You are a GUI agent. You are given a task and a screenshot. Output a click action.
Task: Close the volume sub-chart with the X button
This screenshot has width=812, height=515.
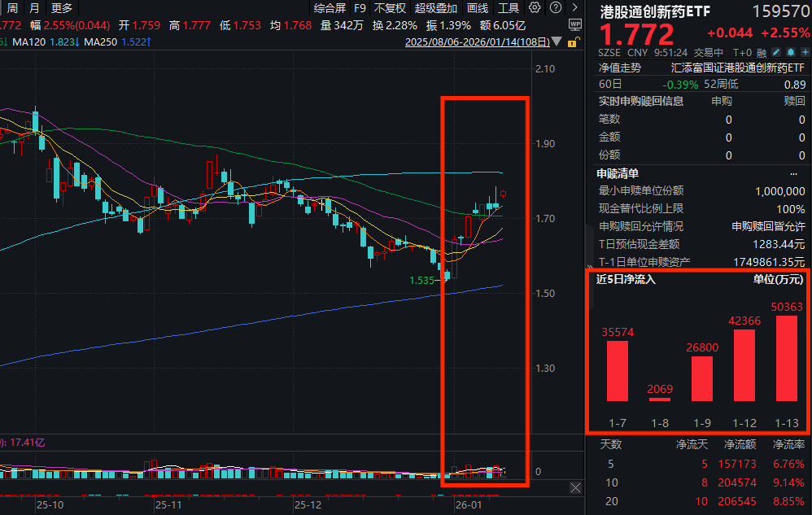[x=576, y=487]
